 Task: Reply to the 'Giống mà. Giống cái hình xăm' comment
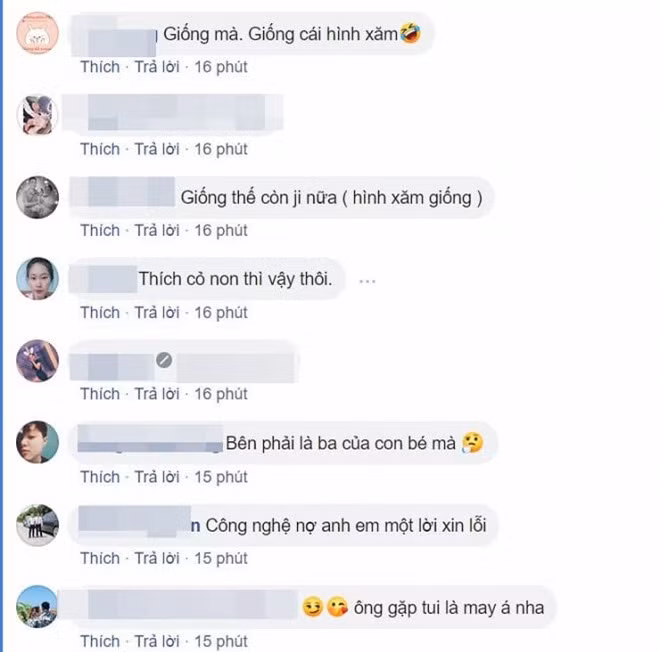point(157,67)
